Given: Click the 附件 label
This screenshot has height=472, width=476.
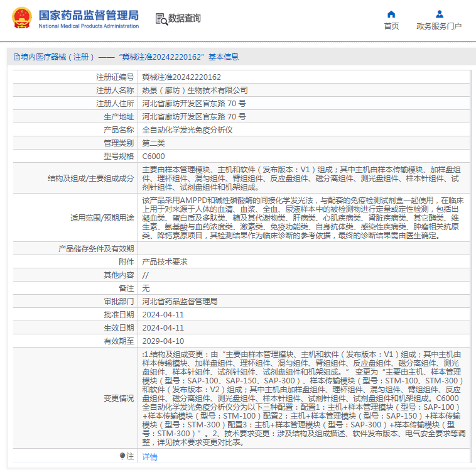Looking at the screenshot, I should click(126, 262).
